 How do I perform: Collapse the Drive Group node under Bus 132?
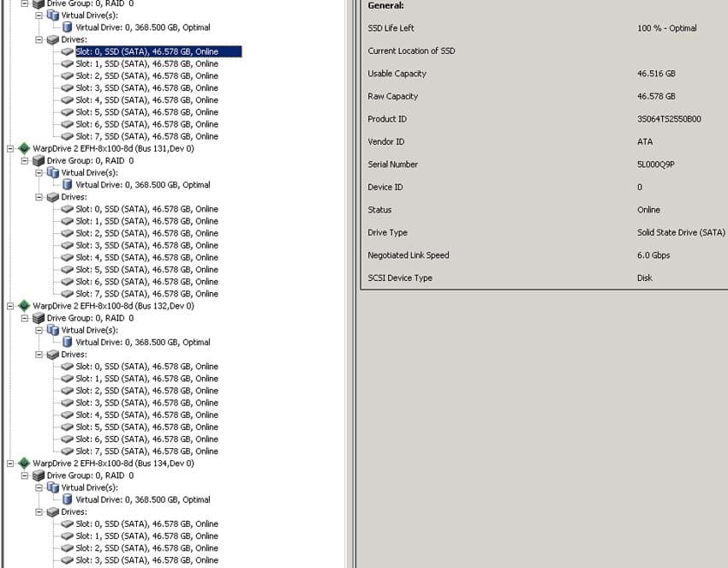point(25,318)
